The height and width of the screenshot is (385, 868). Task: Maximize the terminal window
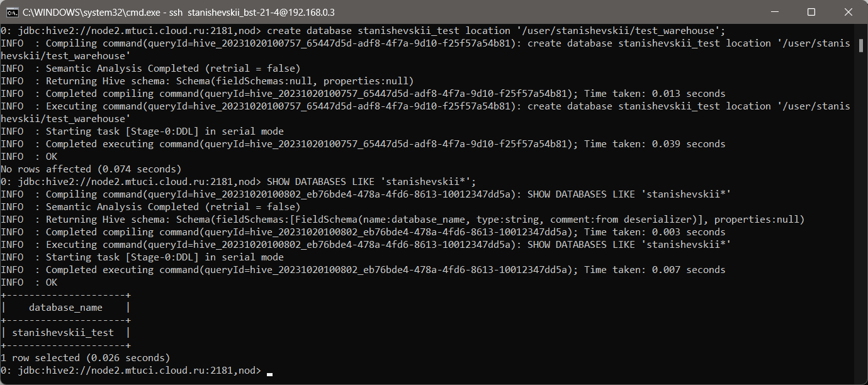(811, 12)
